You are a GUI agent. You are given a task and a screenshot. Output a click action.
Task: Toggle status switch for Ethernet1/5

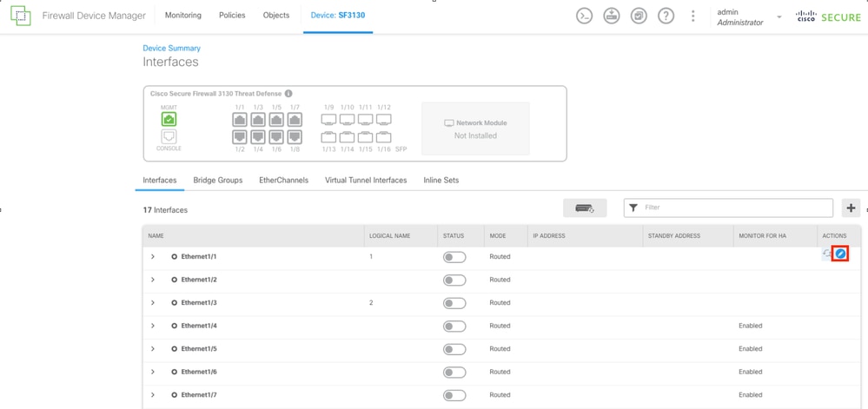click(454, 349)
